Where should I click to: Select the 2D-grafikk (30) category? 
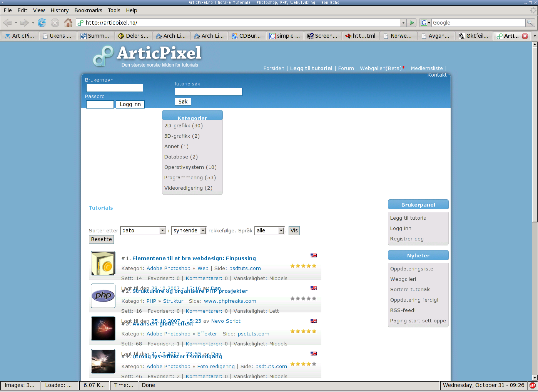pyautogui.click(x=184, y=126)
